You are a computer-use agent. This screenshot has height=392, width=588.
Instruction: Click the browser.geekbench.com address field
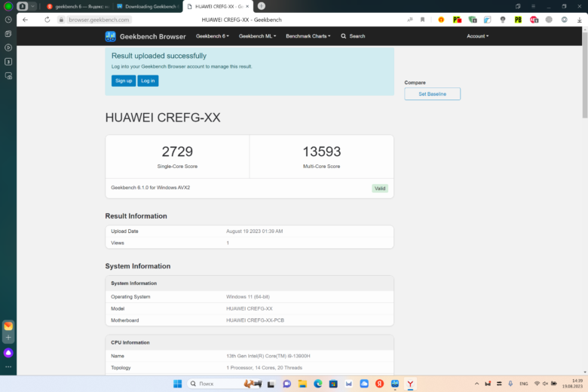click(x=99, y=20)
